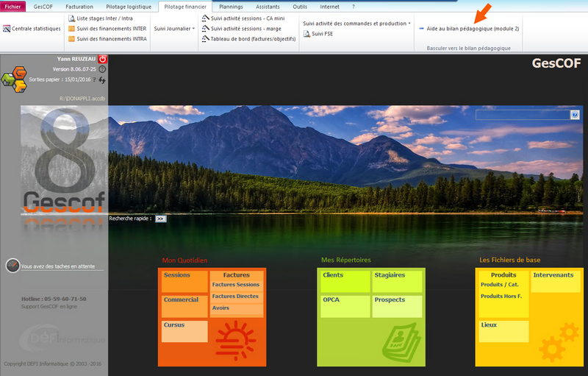Click the search input field at top right
588x376 pixels.
(522, 115)
